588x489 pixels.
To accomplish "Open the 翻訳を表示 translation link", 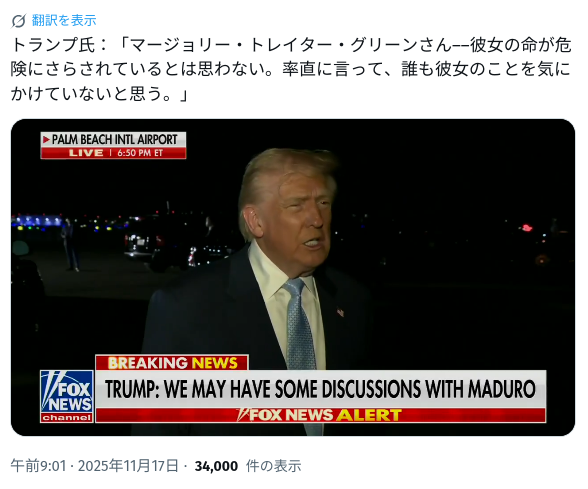I will 64,20.
